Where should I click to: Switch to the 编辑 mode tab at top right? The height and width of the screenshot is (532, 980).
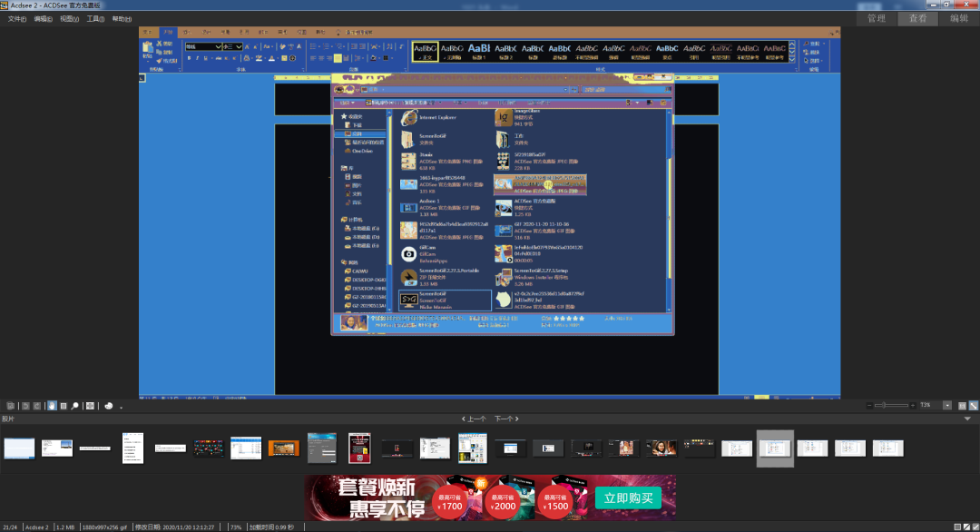[x=959, y=19]
